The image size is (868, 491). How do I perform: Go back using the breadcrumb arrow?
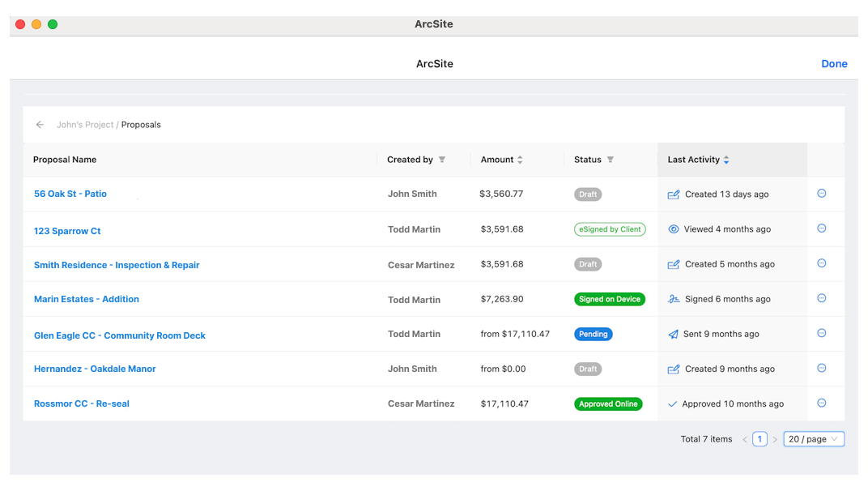tap(40, 125)
